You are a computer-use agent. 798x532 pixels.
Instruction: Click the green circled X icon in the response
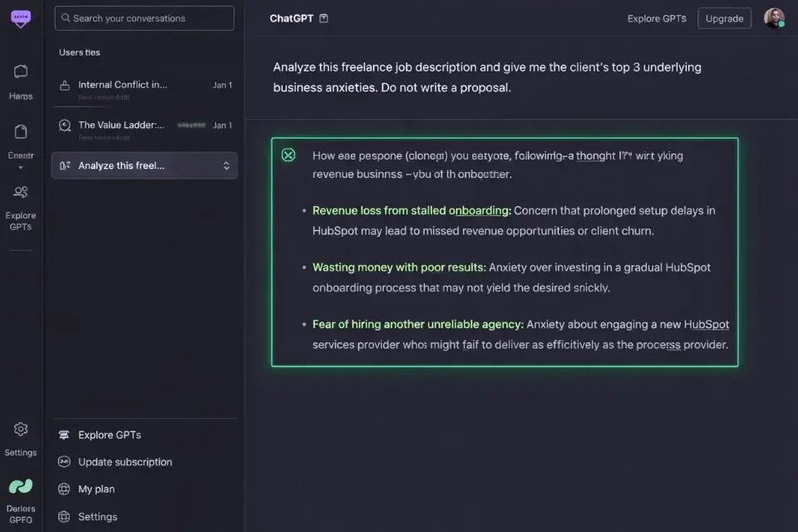288,155
